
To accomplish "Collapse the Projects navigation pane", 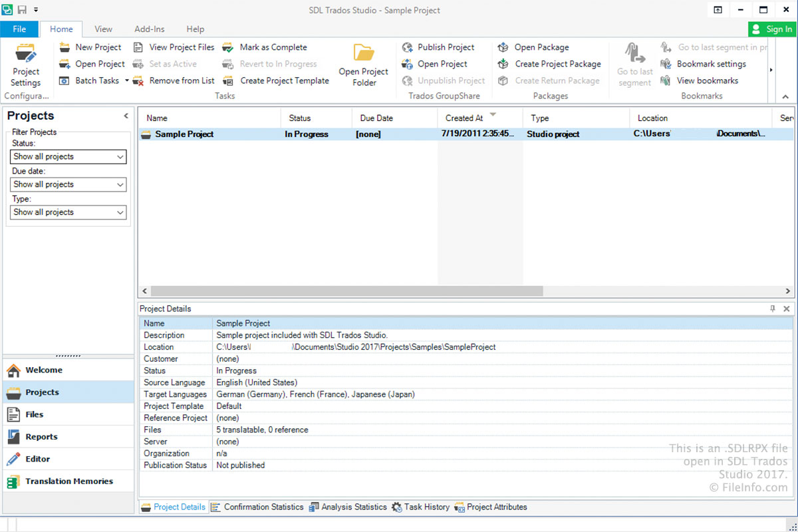I will click(126, 116).
